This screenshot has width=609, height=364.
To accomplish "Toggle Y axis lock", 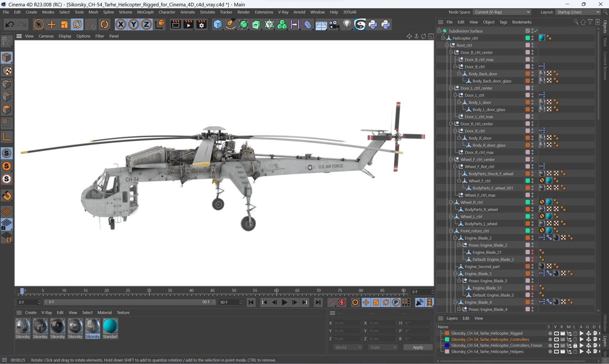I will [134, 24].
